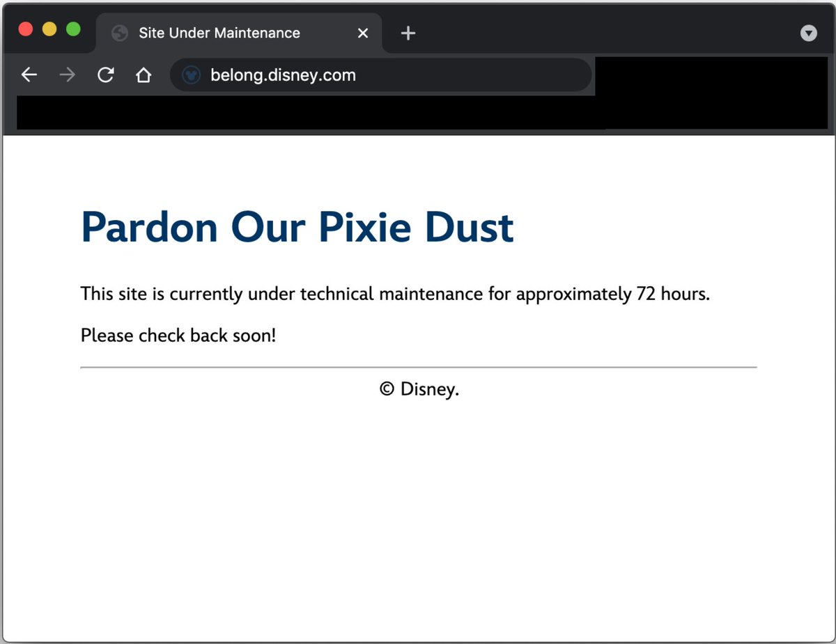Screen dimensions: 836x644
Task: Maximize the window with green button
Action: (x=73, y=29)
